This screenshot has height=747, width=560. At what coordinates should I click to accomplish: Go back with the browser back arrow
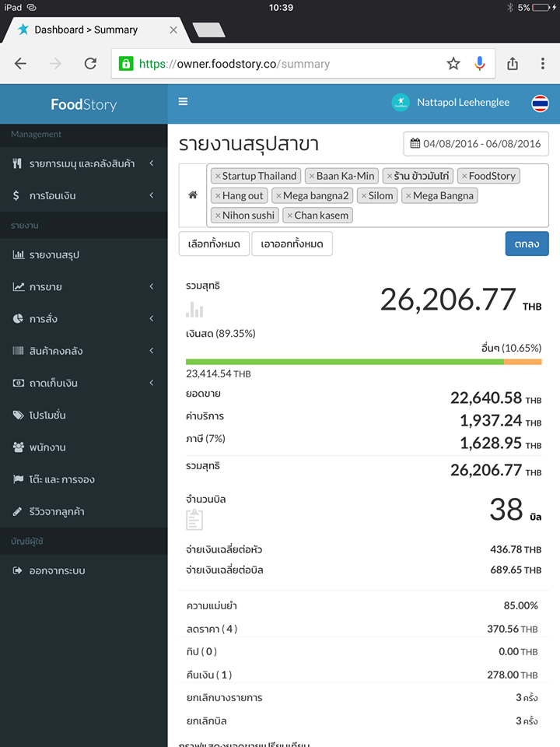[20, 63]
